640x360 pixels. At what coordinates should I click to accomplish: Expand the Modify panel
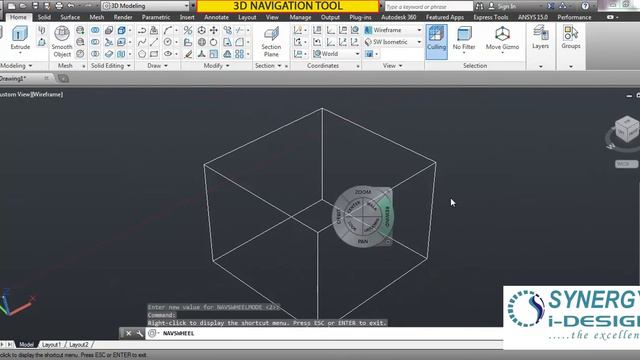216,66
